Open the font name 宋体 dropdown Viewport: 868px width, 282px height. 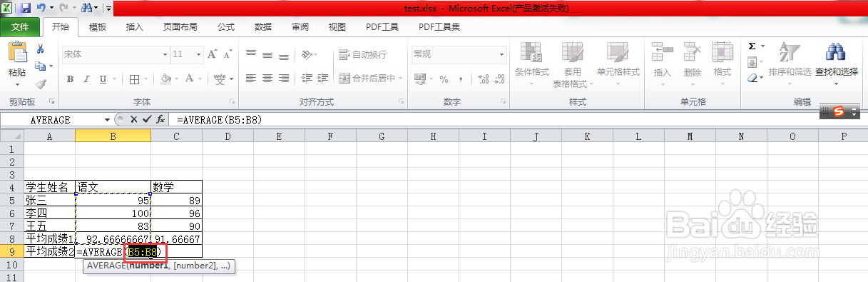(165, 54)
